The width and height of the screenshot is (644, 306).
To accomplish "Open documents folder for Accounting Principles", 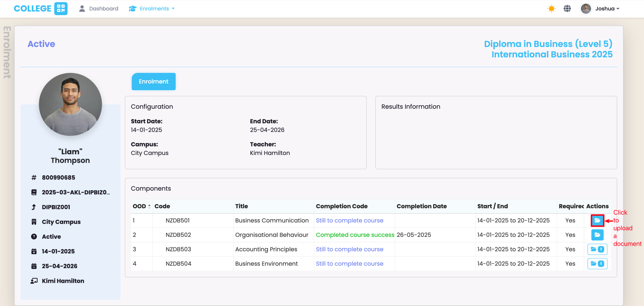I will pos(597,249).
